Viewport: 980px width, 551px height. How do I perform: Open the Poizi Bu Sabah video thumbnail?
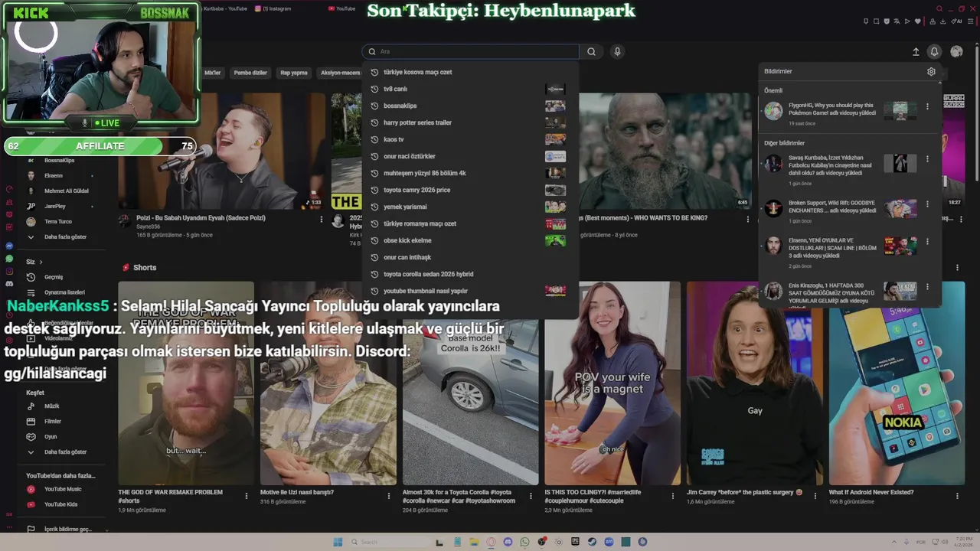click(x=222, y=151)
